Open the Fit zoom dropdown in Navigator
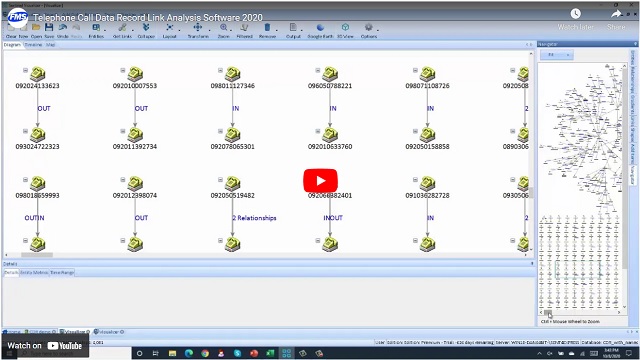 (x=557, y=55)
